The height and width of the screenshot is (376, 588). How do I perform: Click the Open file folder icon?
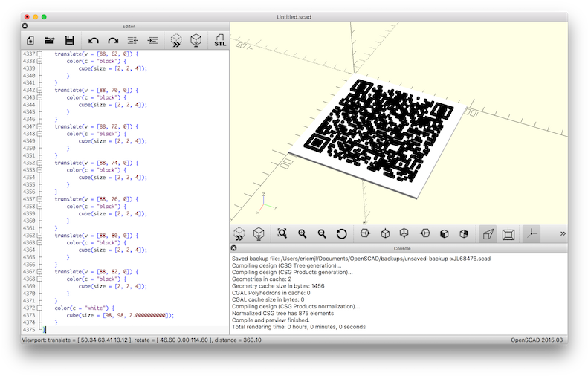pos(50,40)
